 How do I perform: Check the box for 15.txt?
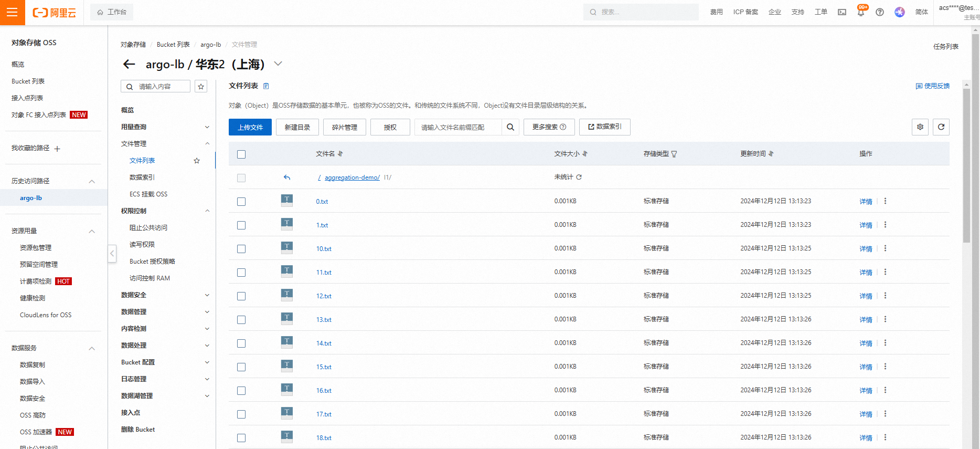tap(241, 367)
